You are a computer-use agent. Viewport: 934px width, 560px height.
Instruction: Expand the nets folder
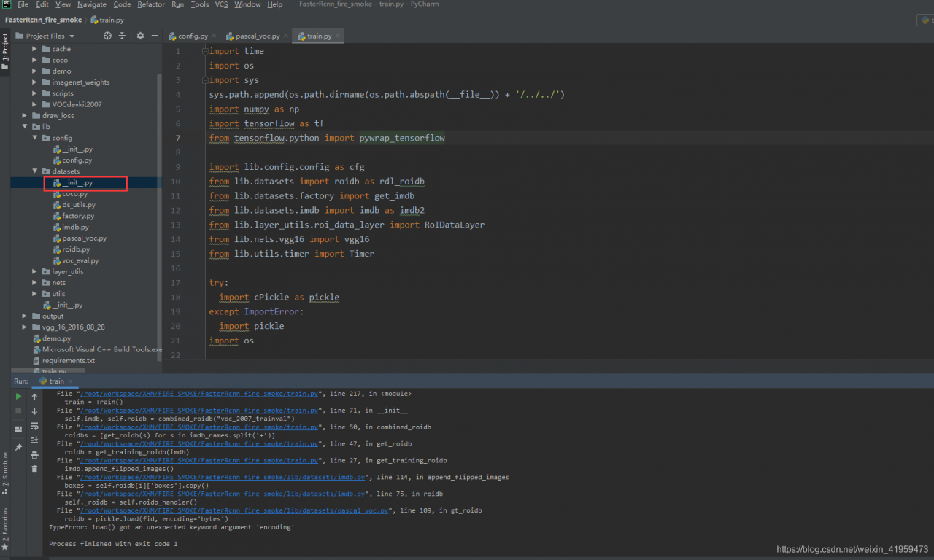(34, 282)
